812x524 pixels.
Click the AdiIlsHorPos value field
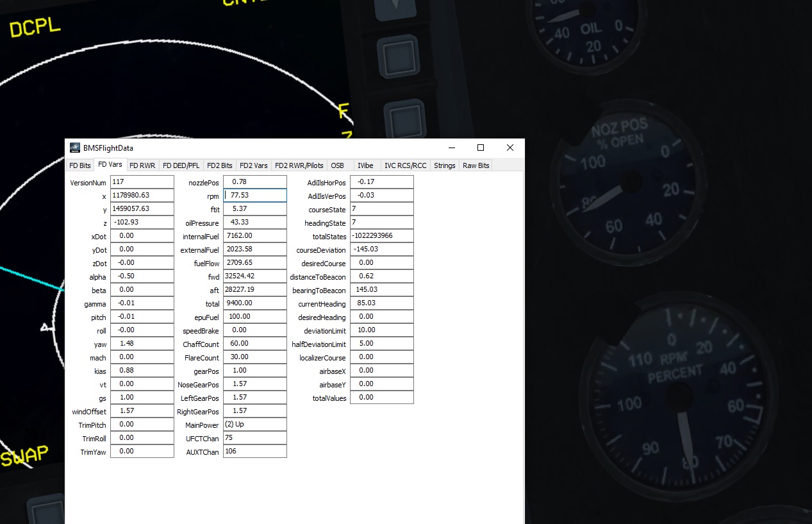click(382, 182)
